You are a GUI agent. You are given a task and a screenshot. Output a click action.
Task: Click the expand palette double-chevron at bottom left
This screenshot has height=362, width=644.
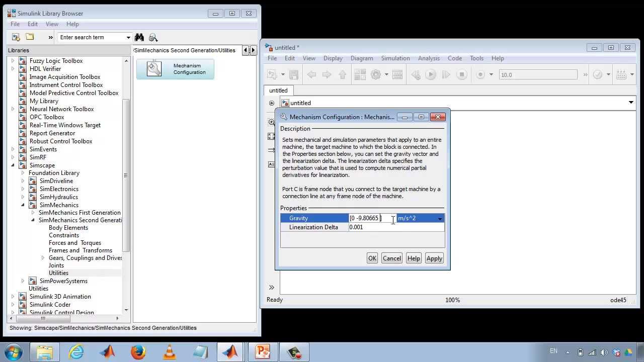(271, 288)
